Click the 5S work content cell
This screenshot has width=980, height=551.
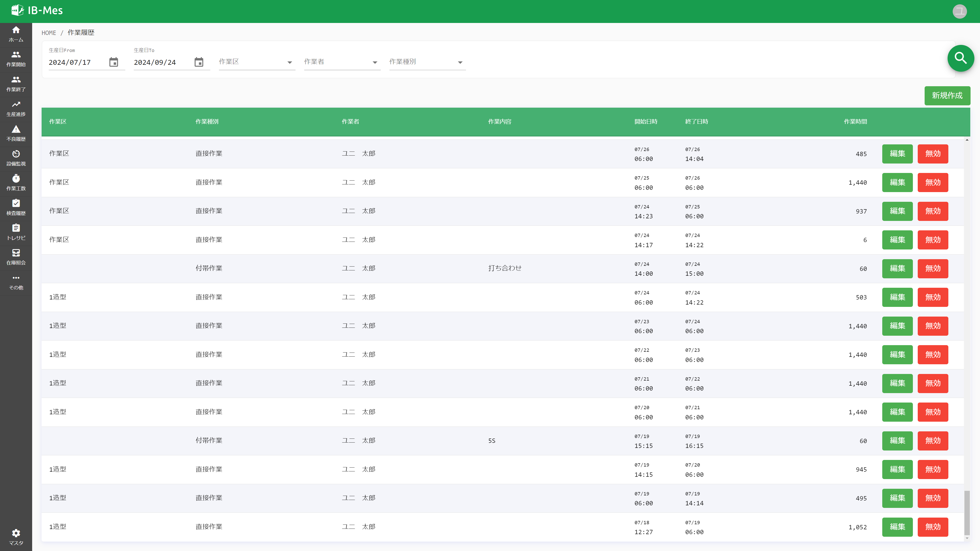click(x=492, y=441)
